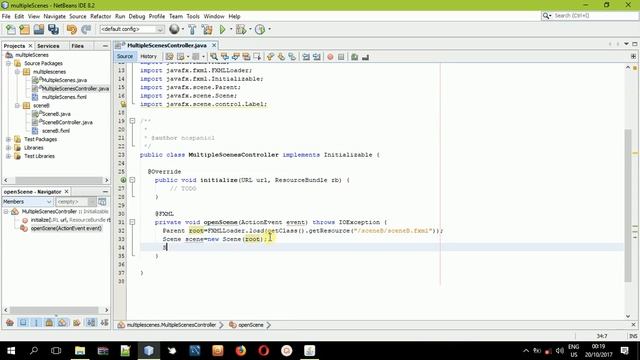Screen dimensions: 640x360
Task: Switch to the Files tab
Action: tap(78, 46)
